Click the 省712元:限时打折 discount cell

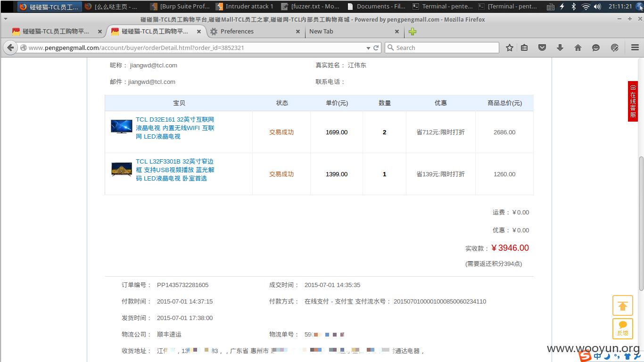point(440,132)
